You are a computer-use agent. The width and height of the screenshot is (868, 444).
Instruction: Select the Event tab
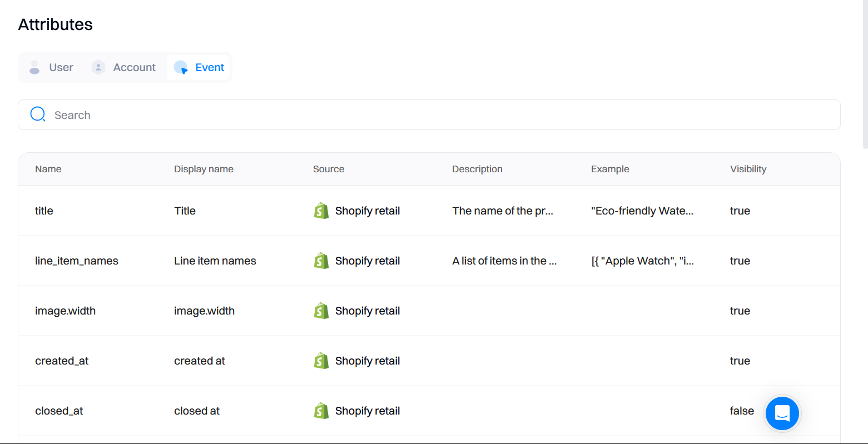click(x=199, y=67)
